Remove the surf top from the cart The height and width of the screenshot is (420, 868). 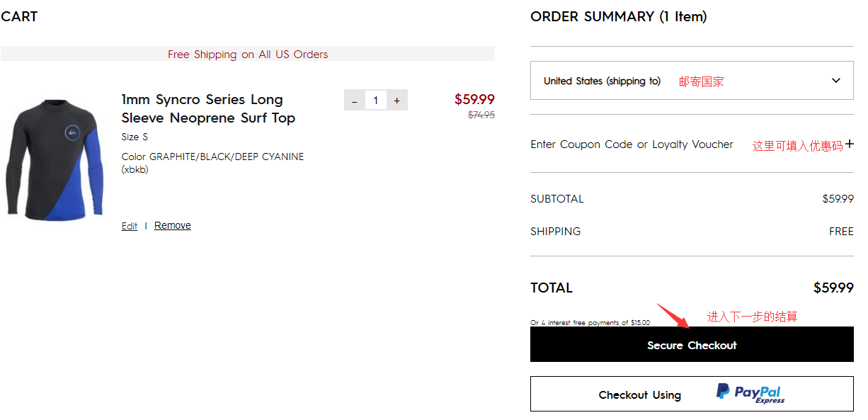pos(173,225)
